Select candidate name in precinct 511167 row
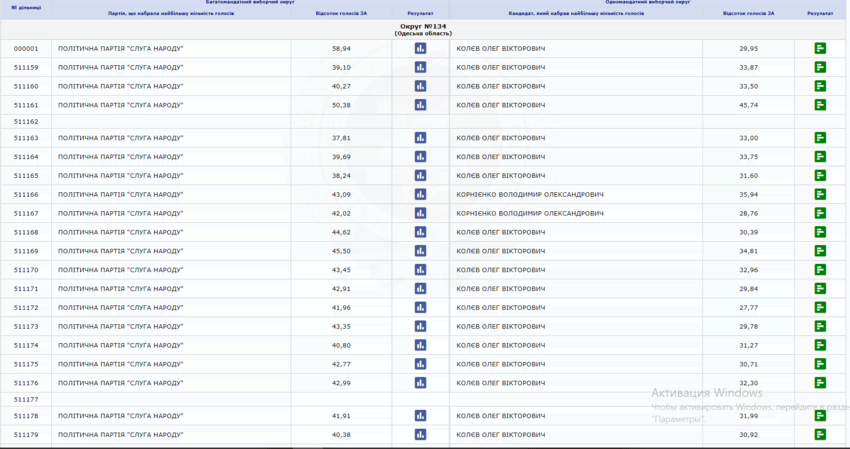 pyautogui.click(x=530, y=213)
